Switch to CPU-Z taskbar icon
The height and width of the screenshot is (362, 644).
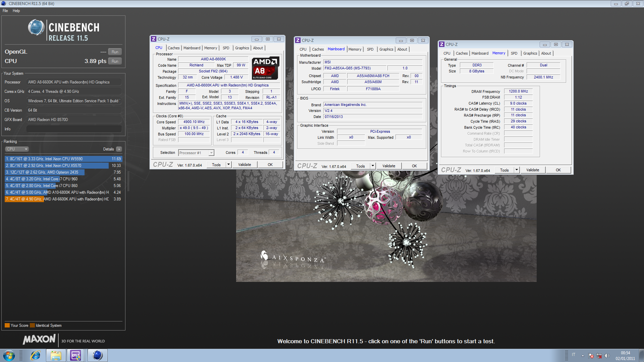tap(76, 355)
